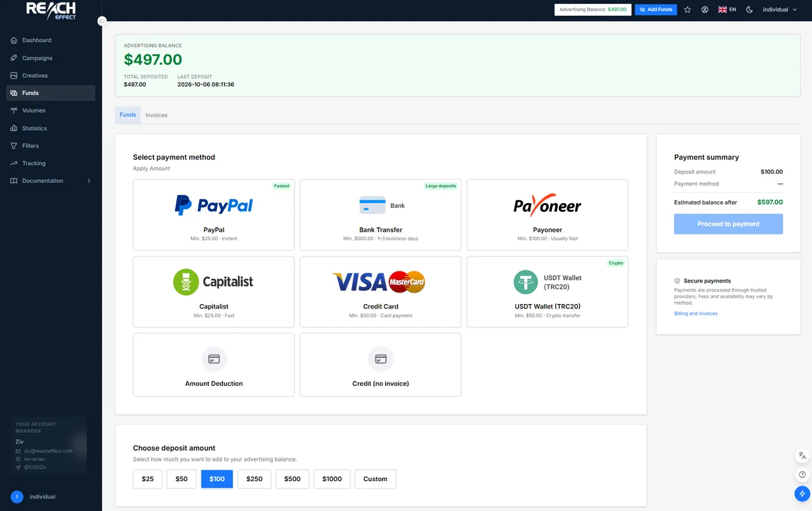Go to Statistics in the sidebar

pos(51,128)
